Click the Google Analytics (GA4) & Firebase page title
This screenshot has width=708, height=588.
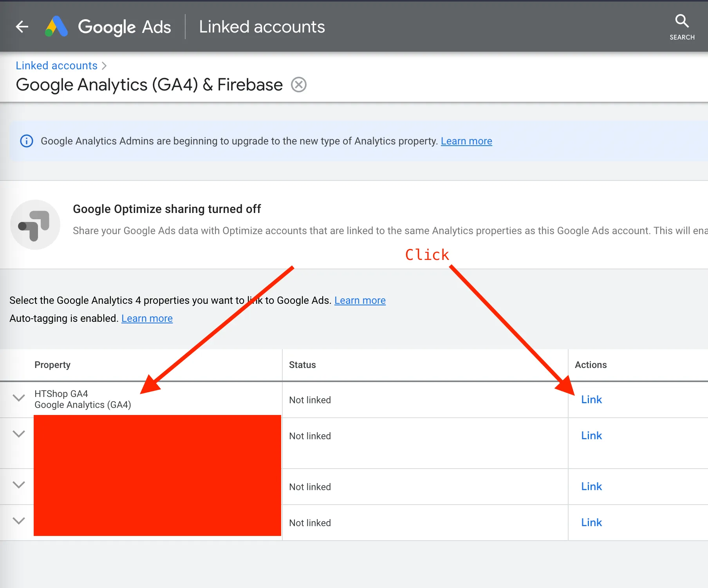point(149,85)
